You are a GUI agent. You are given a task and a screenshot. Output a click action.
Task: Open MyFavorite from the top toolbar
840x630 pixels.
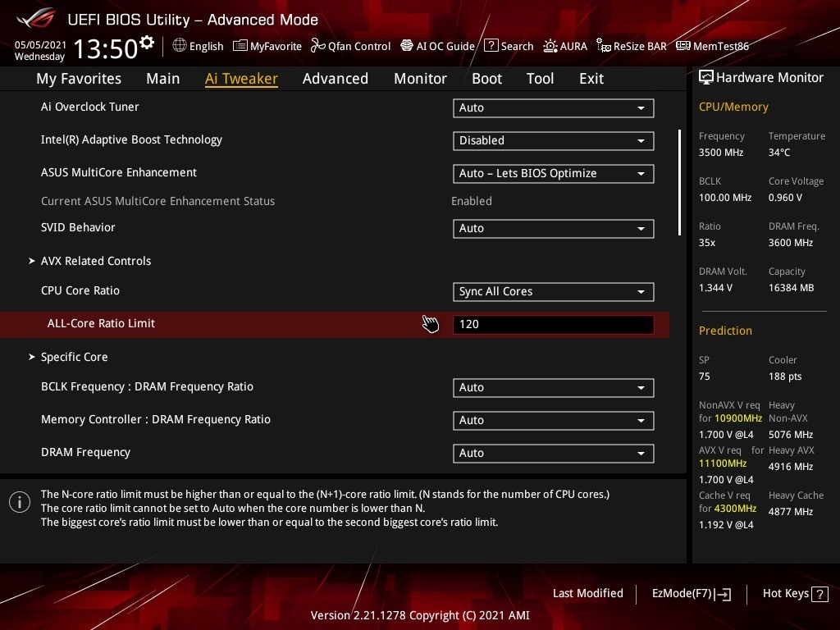pos(267,46)
